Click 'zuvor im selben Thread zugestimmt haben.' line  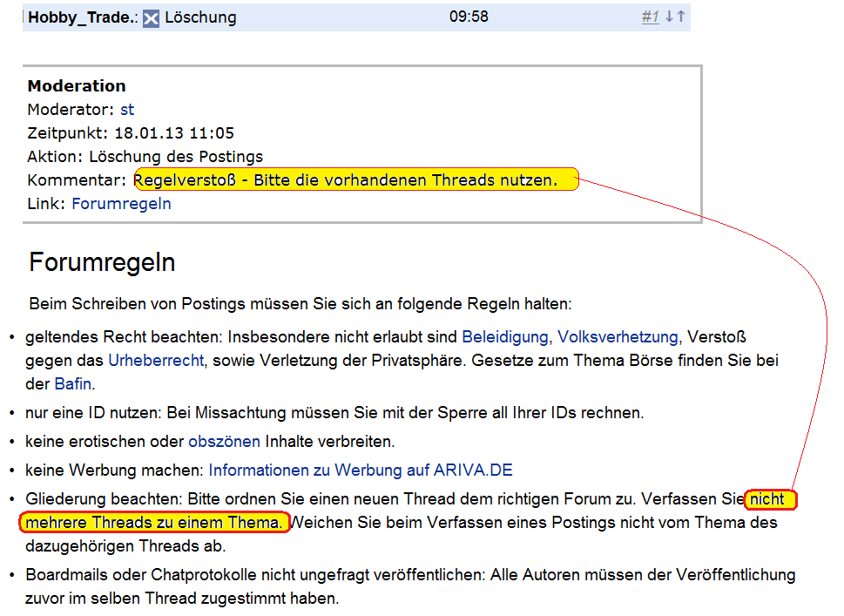tap(182, 599)
